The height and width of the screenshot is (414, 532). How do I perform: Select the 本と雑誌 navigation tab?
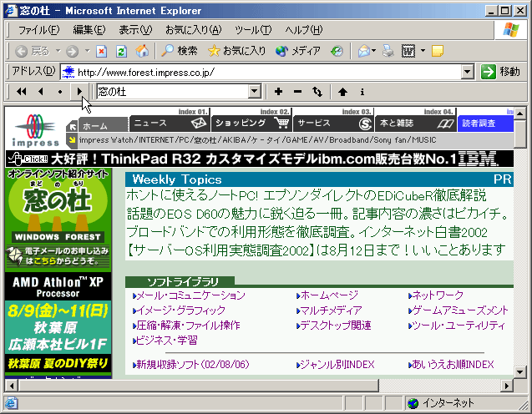416,123
